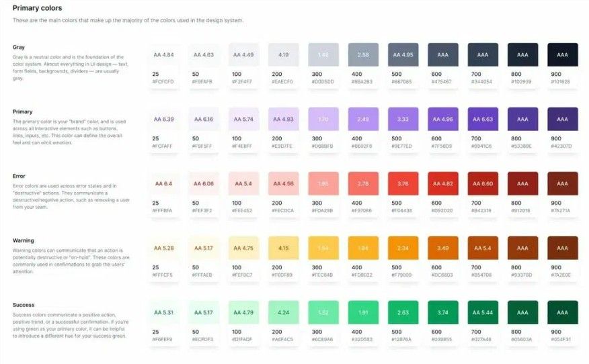Select the Error 900 dark red swatch
This screenshot has width=589, height=364.
(562, 183)
